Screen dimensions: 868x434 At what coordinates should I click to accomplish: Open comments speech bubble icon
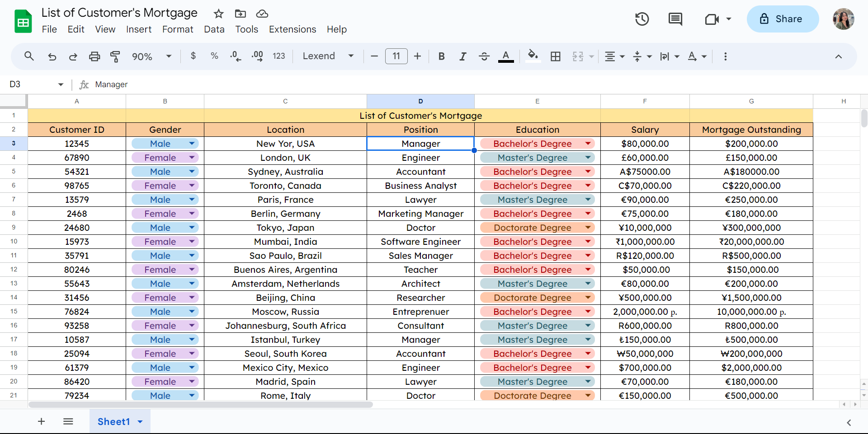click(675, 19)
